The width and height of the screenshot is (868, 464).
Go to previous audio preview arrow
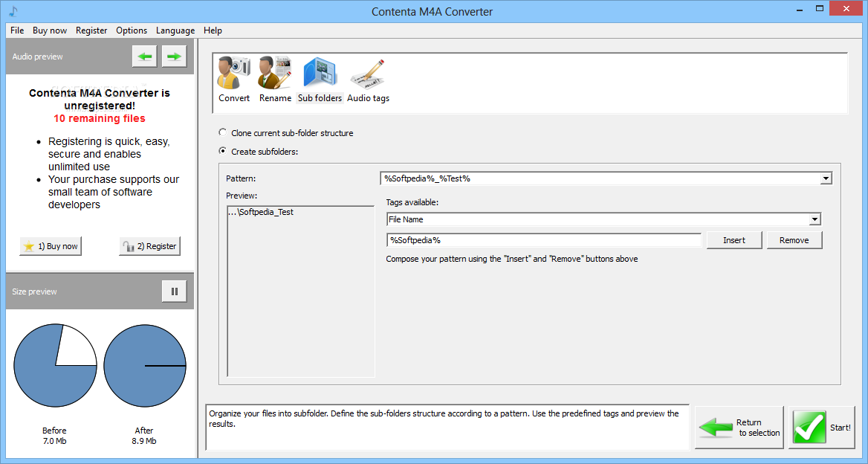tap(144, 57)
